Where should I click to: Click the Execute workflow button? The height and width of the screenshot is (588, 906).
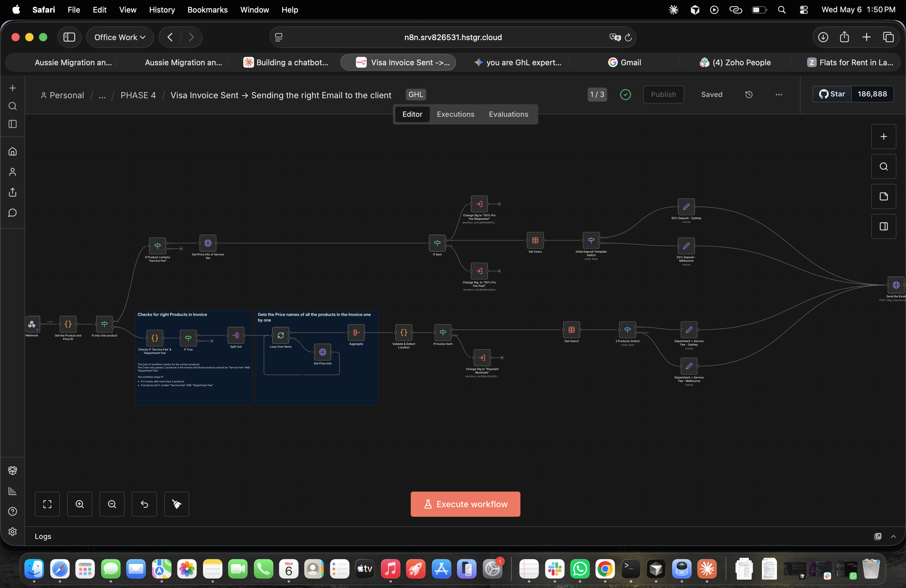point(465,504)
